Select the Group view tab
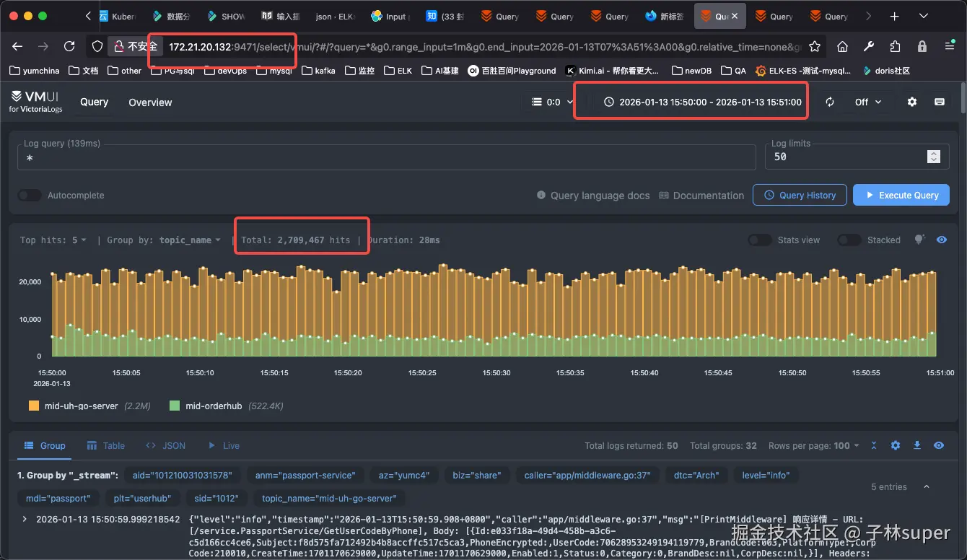Image resolution: width=967 pixels, height=560 pixels. coord(45,445)
